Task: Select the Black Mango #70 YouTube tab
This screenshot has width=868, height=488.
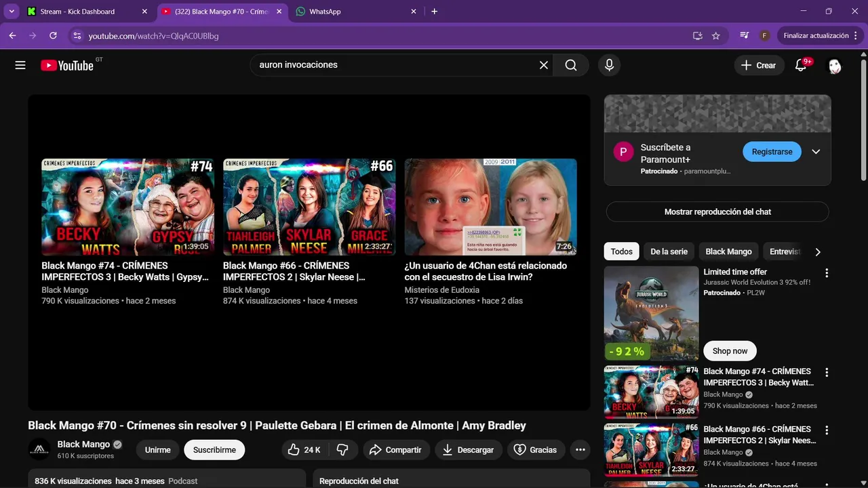Action: [222, 12]
